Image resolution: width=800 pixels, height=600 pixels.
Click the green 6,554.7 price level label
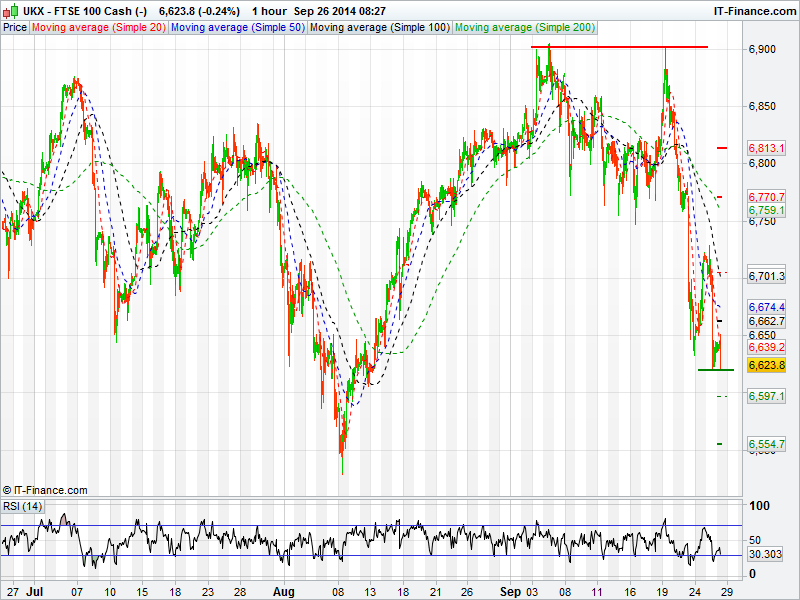click(767, 444)
